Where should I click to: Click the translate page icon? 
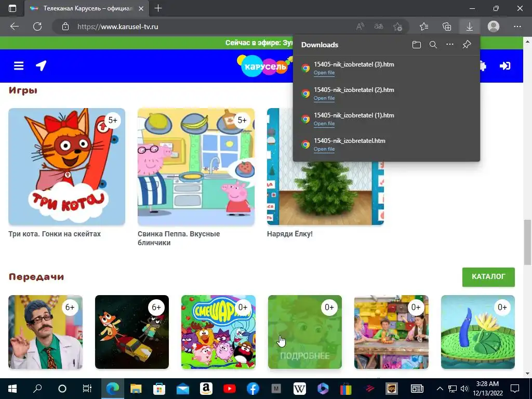[x=379, y=26]
